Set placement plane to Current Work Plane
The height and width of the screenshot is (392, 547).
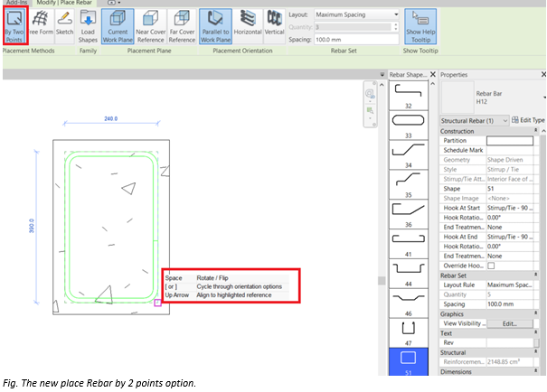tap(118, 26)
